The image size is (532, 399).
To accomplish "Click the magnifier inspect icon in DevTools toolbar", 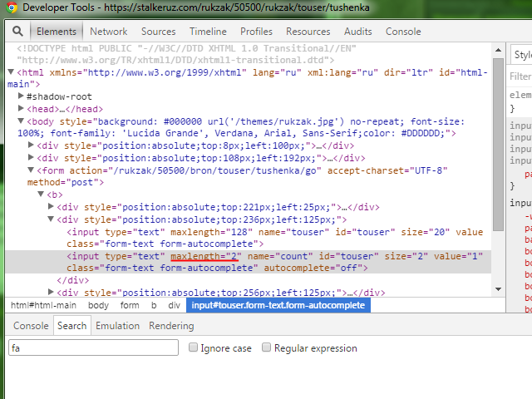I will pos(17,32).
